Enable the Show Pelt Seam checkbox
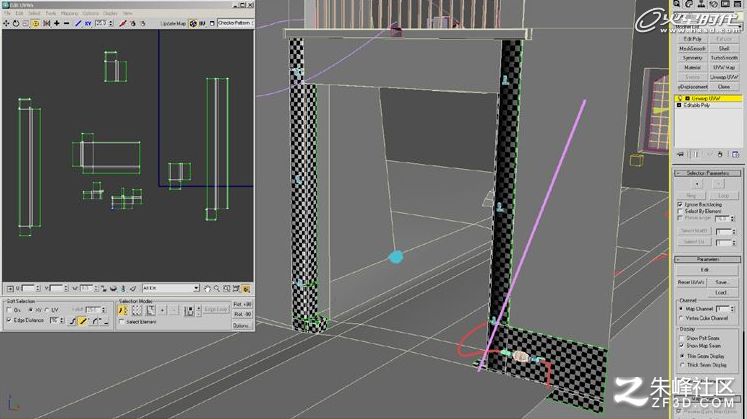 (x=682, y=338)
